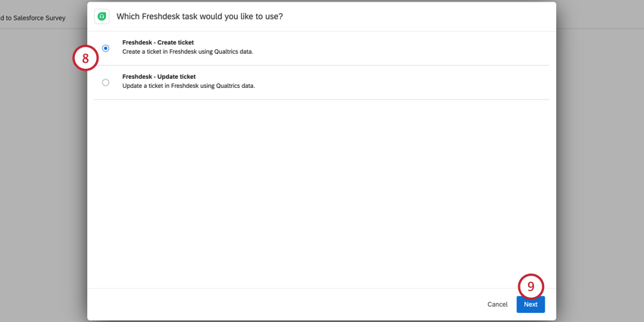The image size is (644, 322).
Task: Click the "Freshdesk - Create ticket" bold label
Action: 158,42
